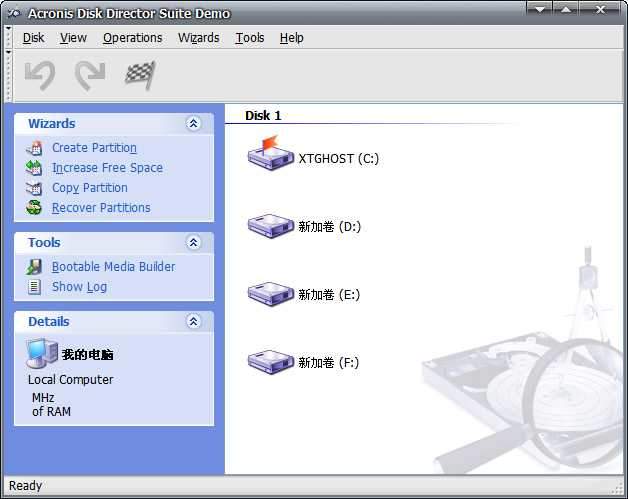Click the Commit checkered flag icon
Image resolution: width=628 pixels, height=499 pixels.
tap(139, 75)
